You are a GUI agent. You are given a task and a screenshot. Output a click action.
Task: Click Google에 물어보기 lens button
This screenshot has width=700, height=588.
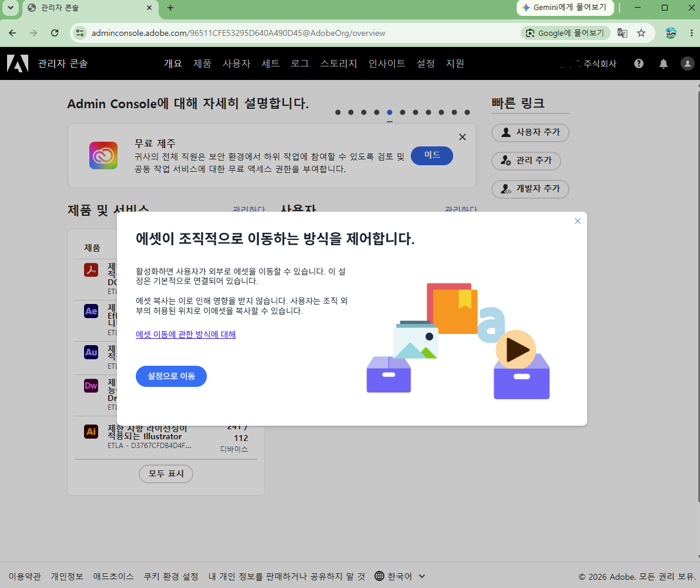565,32
